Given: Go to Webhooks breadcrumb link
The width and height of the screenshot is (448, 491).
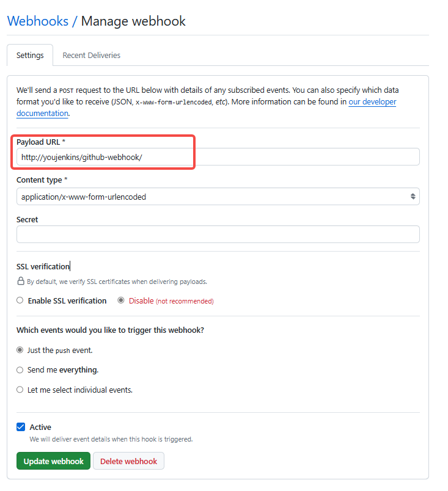Looking at the screenshot, I should tap(38, 21).
